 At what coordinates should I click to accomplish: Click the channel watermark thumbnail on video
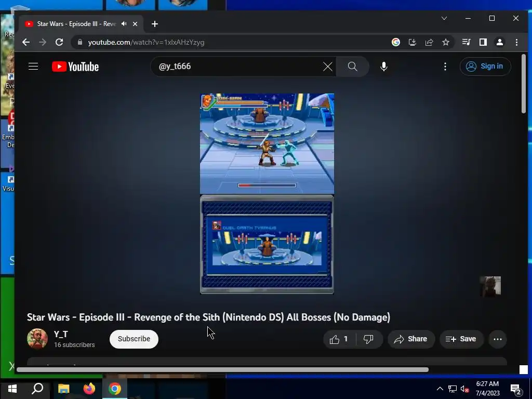(490, 287)
